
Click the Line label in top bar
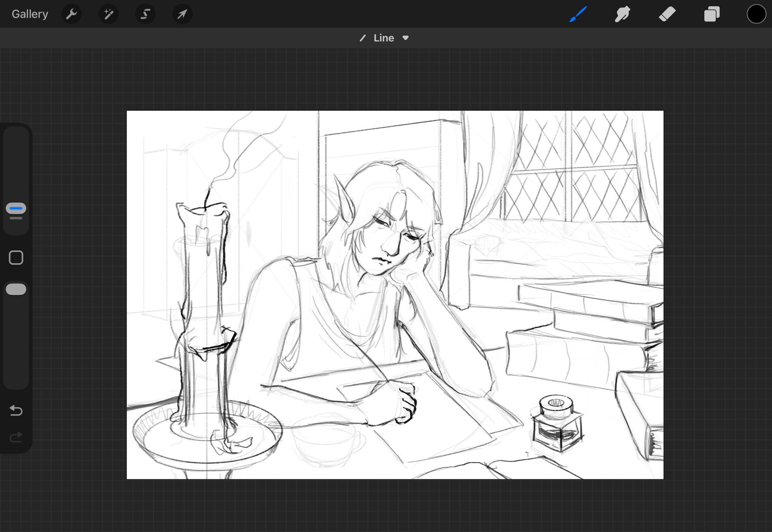coord(384,38)
